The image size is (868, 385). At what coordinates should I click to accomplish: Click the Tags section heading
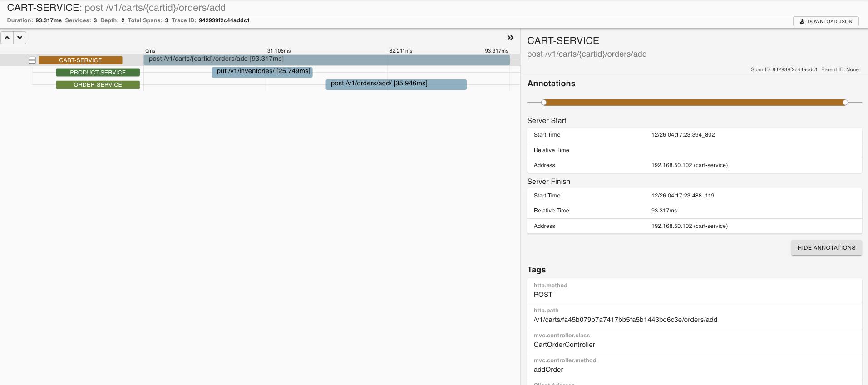pos(537,270)
